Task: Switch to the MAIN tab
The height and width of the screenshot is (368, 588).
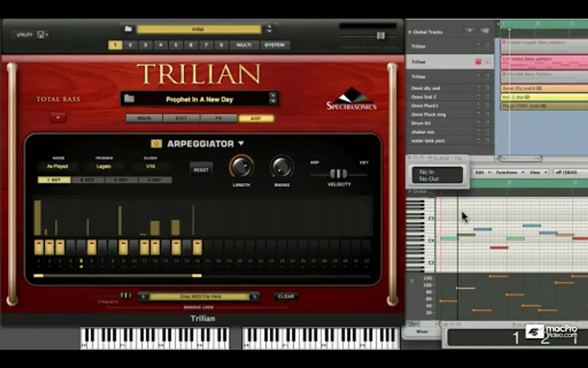Action: (x=144, y=118)
